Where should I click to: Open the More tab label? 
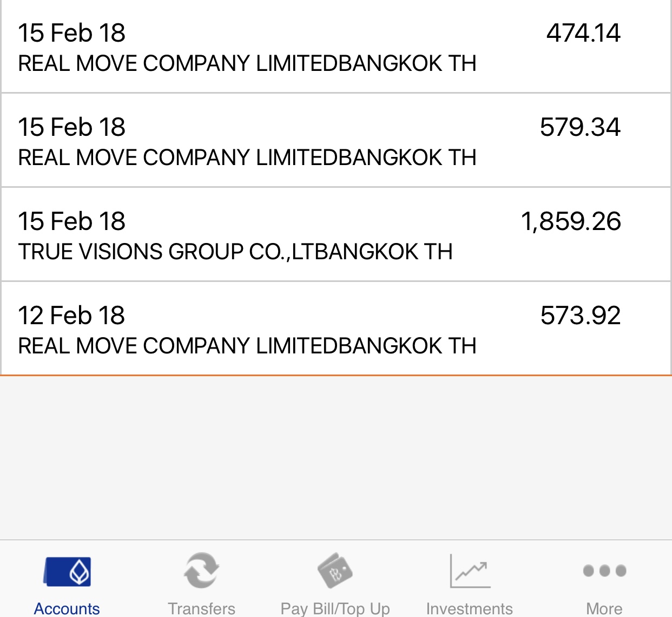point(604,608)
